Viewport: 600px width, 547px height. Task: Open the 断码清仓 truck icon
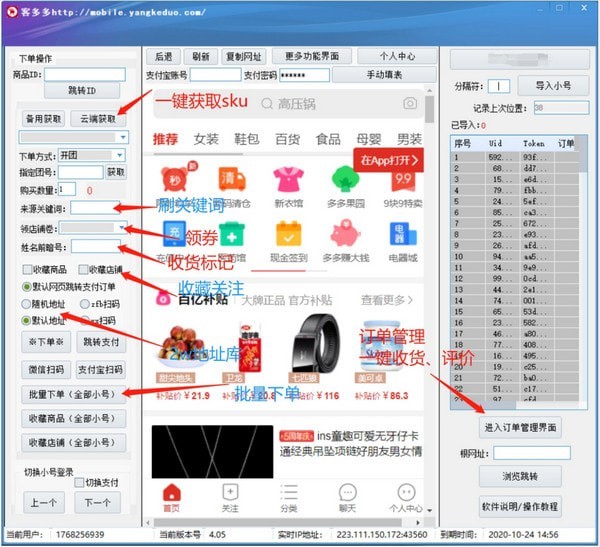pos(232,178)
